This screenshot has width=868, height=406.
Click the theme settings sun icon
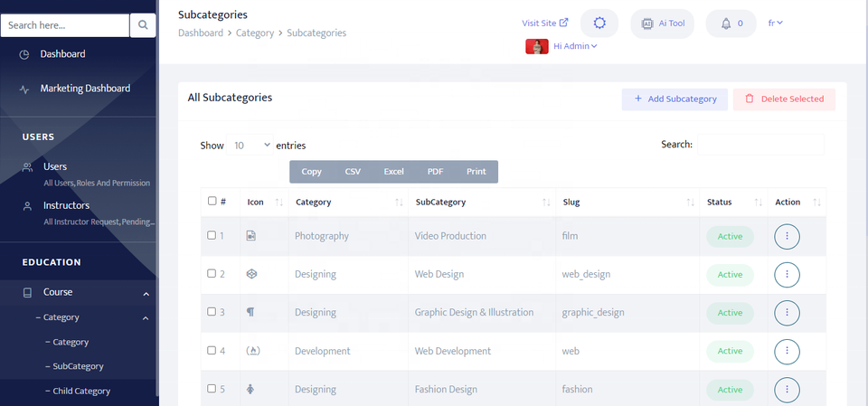[599, 24]
